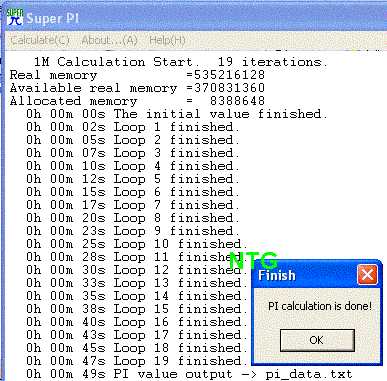The height and width of the screenshot is (381, 387).
Task: Click 'The initial value finished' line
Action: click(177, 114)
